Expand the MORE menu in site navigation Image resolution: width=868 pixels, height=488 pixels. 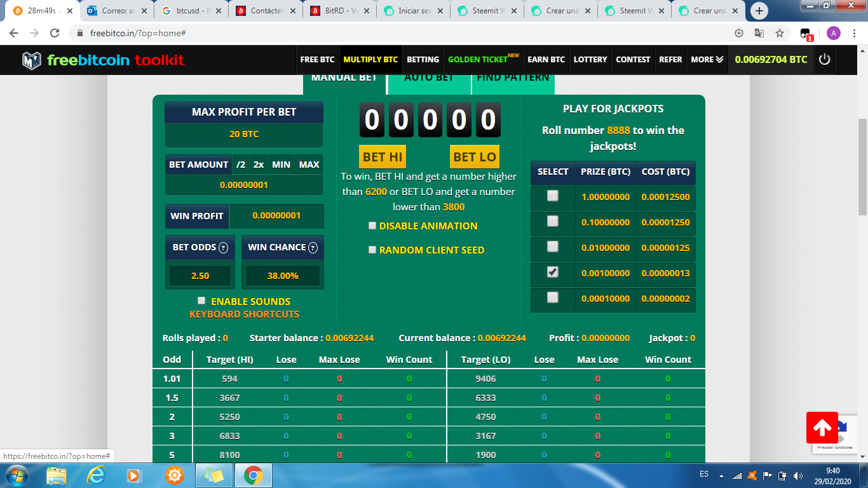coord(707,60)
